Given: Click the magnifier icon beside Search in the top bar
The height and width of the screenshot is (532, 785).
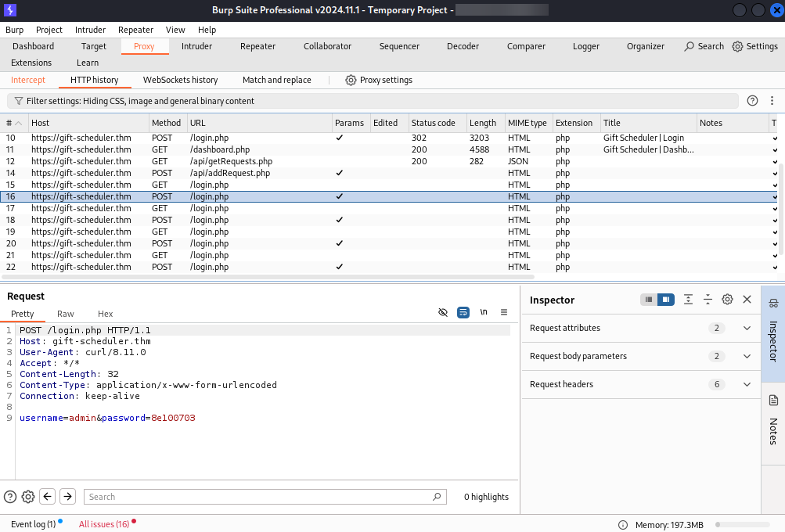Looking at the screenshot, I should (690, 46).
